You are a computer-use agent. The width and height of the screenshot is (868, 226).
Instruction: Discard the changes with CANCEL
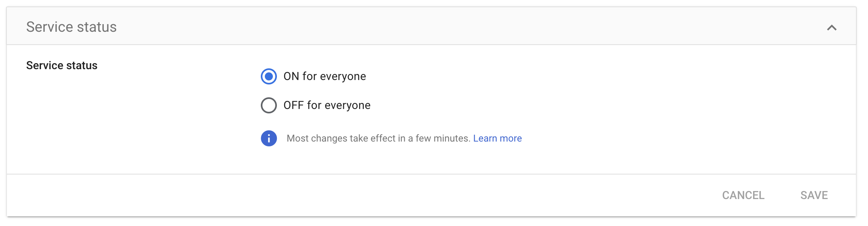[x=743, y=195]
